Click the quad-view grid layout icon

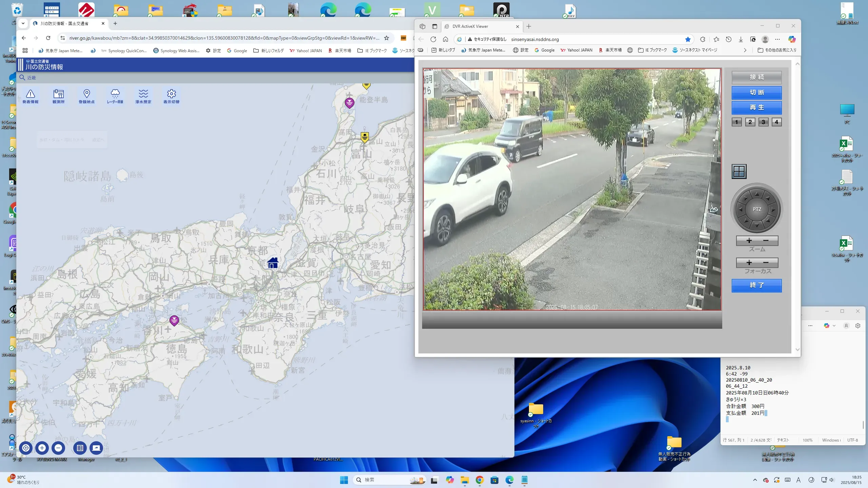point(739,171)
